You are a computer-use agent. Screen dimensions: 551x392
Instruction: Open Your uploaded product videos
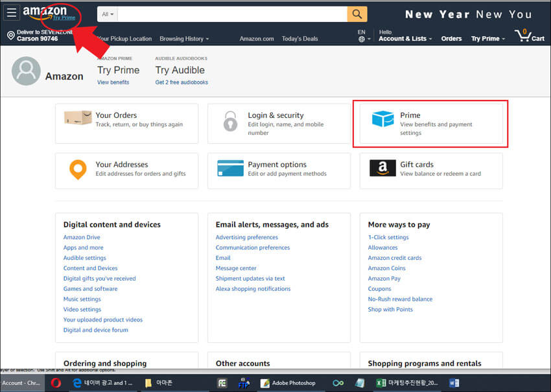point(103,319)
